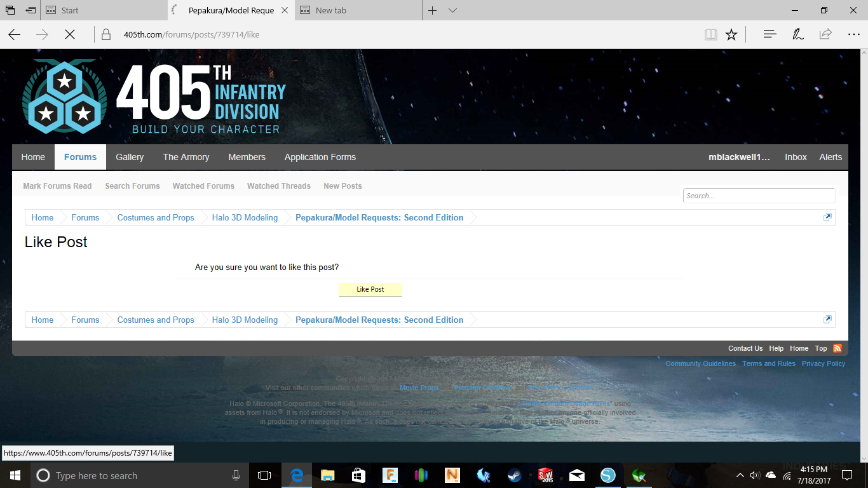The width and height of the screenshot is (868, 488).
Task: Add page to favorites with star icon
Action: (x=731, y=34)
